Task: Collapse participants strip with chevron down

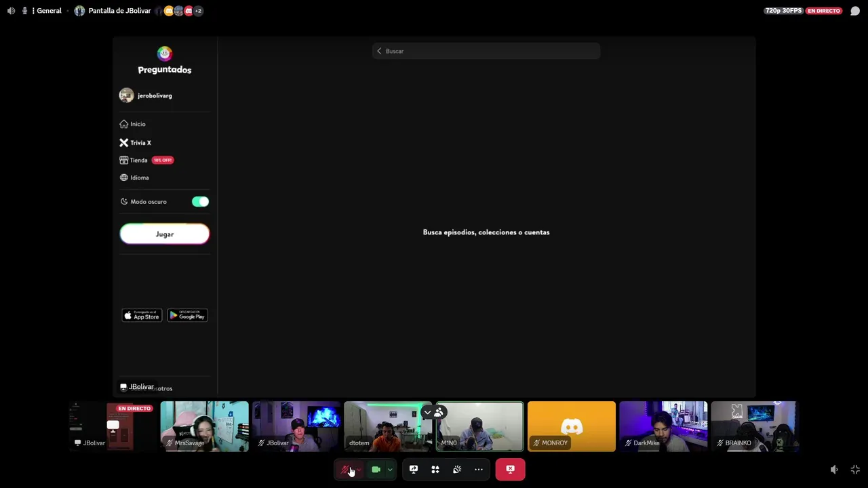Action: tap(427, 412)
